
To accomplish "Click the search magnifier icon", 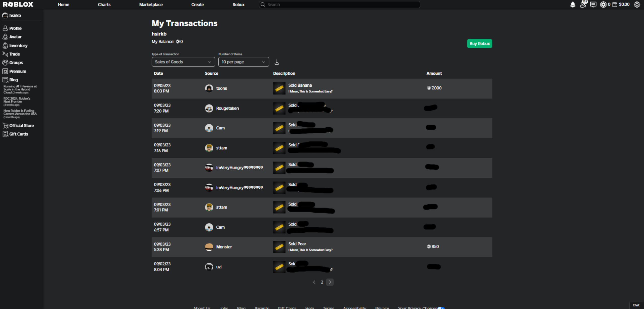I will click(x=263, y=5).
